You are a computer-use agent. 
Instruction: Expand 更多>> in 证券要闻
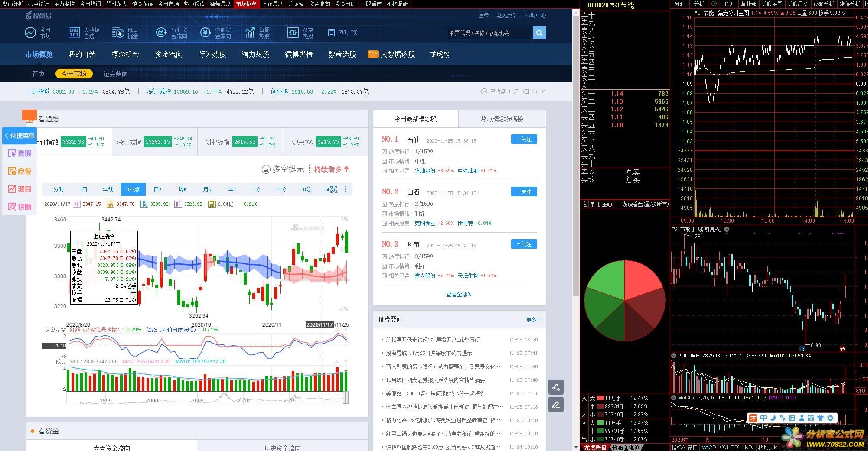click(534, 320)
